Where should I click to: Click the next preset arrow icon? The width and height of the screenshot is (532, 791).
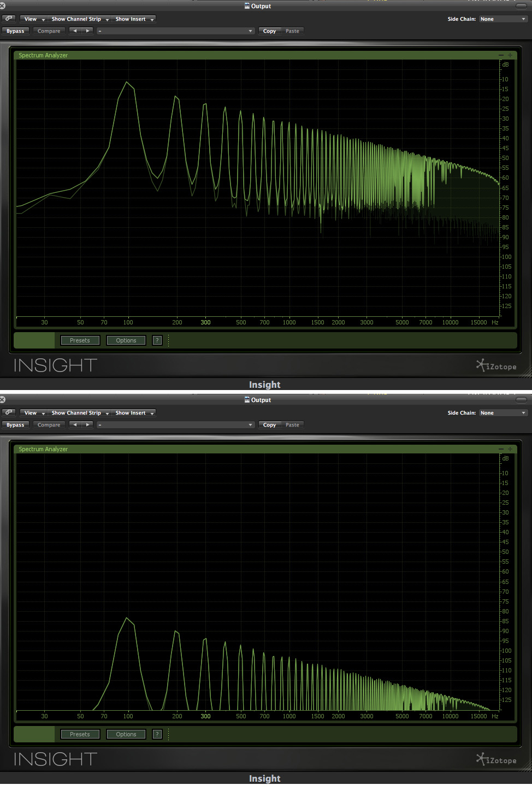pos(87,31)
